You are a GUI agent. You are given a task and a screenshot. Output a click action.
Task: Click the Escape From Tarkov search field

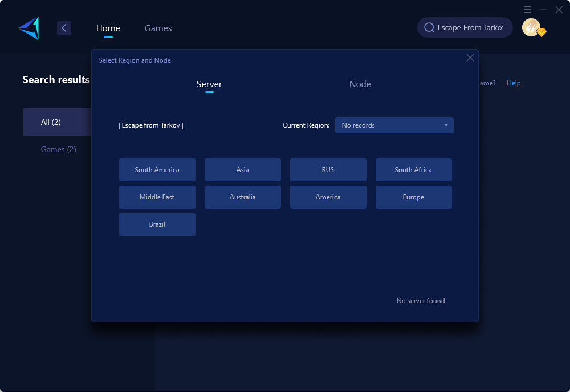pos(465,27)
